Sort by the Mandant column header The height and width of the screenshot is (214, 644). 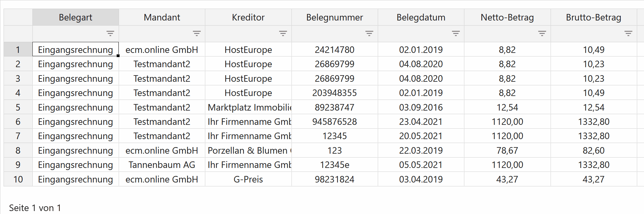pos(162,17)
